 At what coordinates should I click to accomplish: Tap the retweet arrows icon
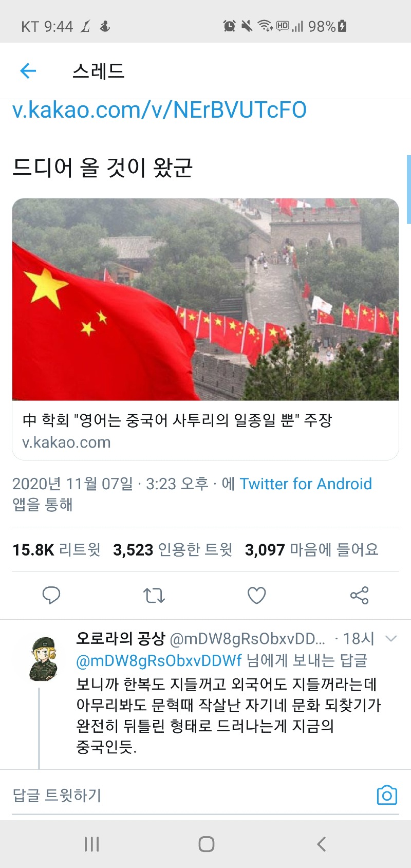click(x=154, y=596)
